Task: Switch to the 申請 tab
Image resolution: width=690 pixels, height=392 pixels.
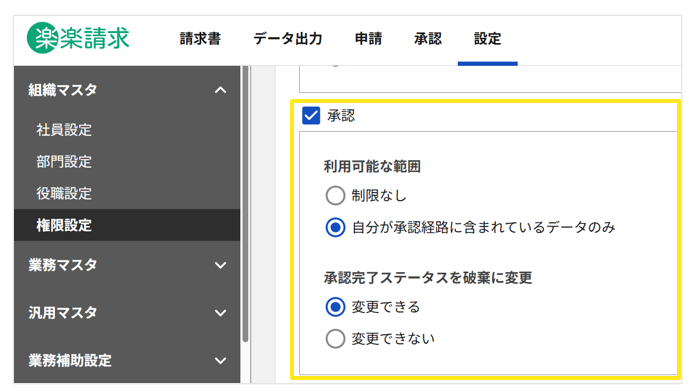Action: coord(368,39)
